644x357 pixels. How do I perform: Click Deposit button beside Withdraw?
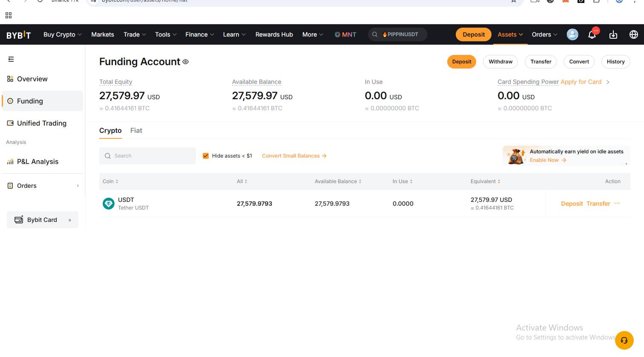pos(462,62)
